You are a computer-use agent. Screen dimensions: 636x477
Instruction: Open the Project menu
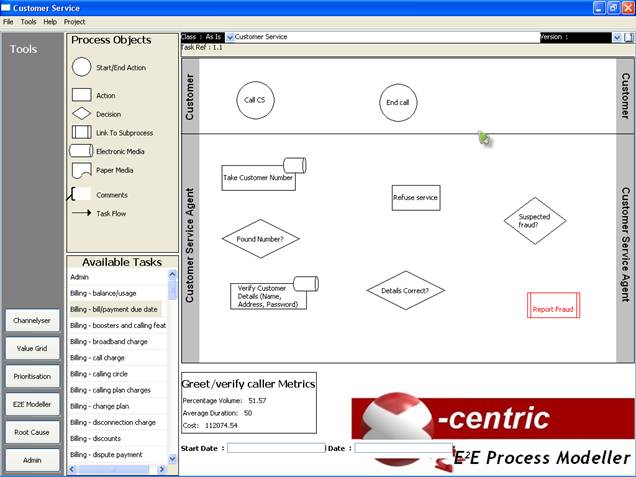(x=74, y=21)
